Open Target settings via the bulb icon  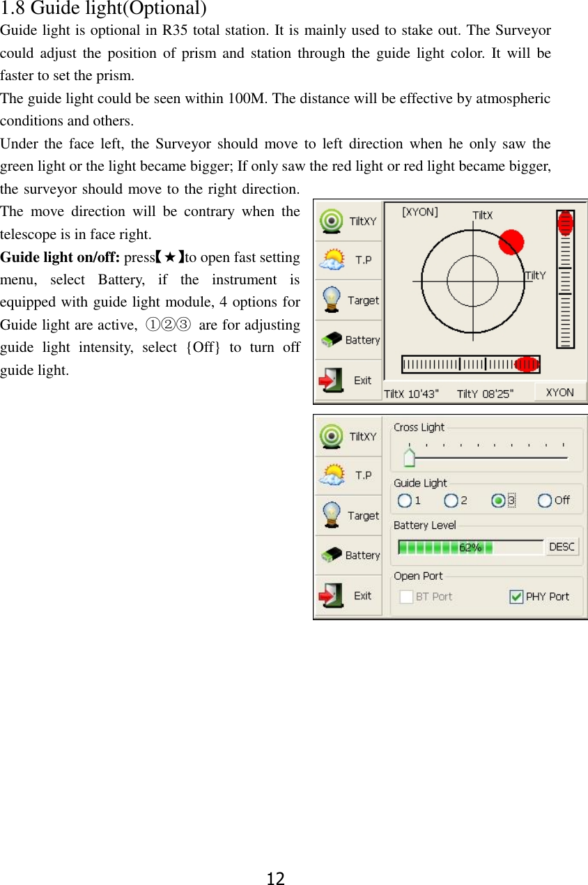(348, 300)
